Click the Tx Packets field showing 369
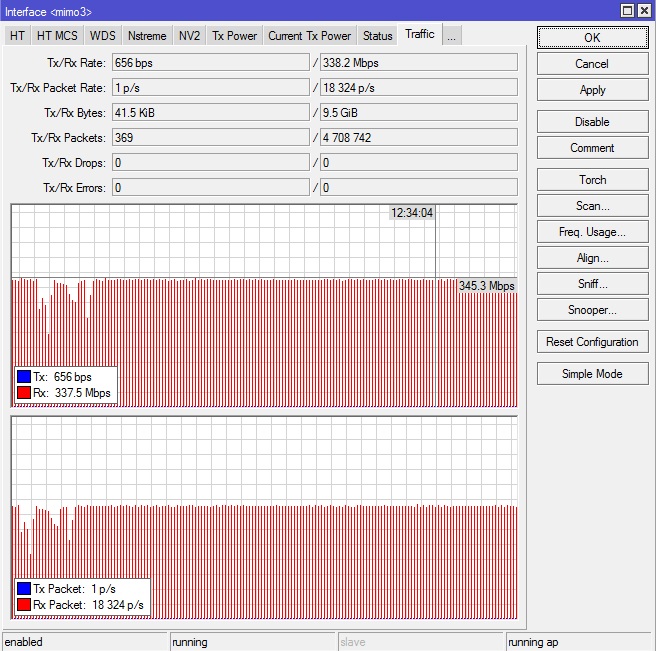 [211, 138]
